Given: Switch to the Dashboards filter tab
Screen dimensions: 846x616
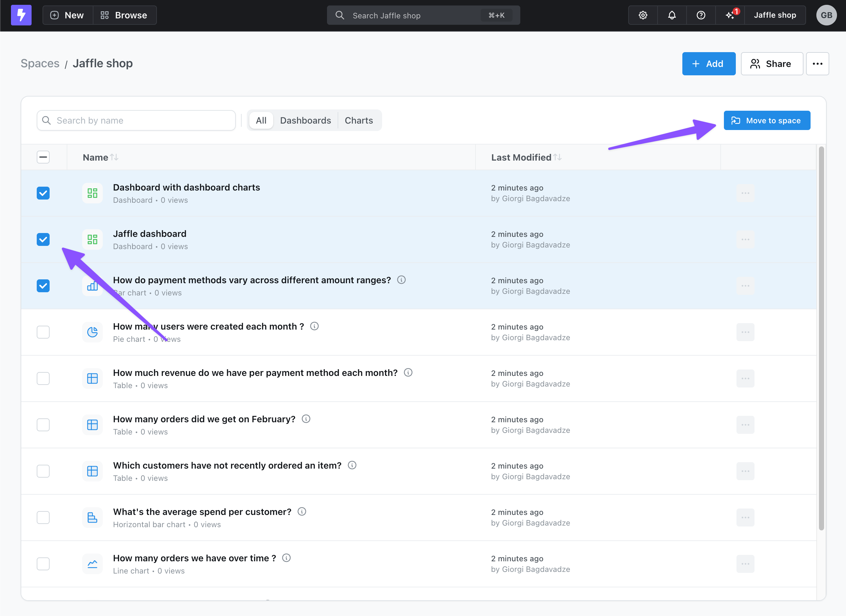Looking at the screenshot, I should (x=305, y=120).
